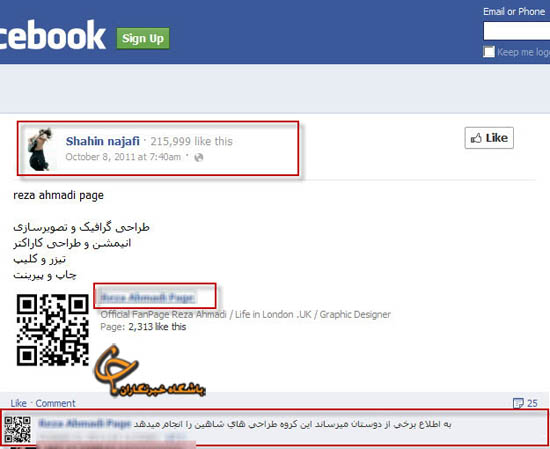Screen dimensions: 550x449
Task: Click the green Sign Up button
Action: click(143, 38)
